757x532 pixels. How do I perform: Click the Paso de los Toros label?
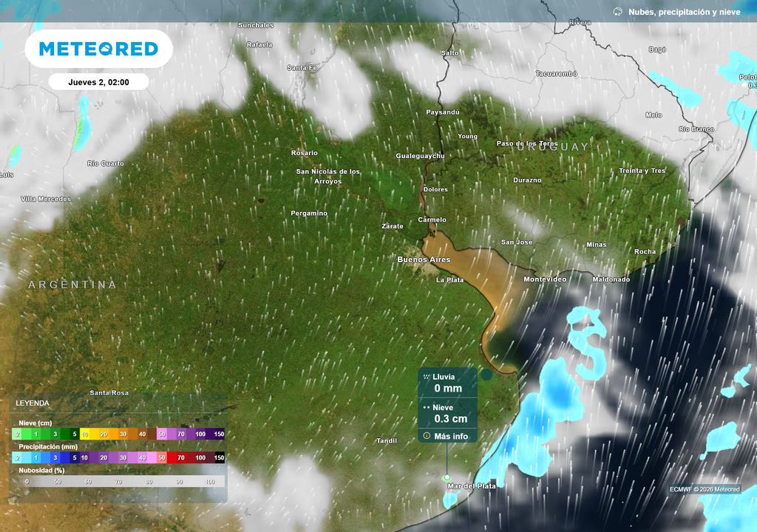[527, 143]
